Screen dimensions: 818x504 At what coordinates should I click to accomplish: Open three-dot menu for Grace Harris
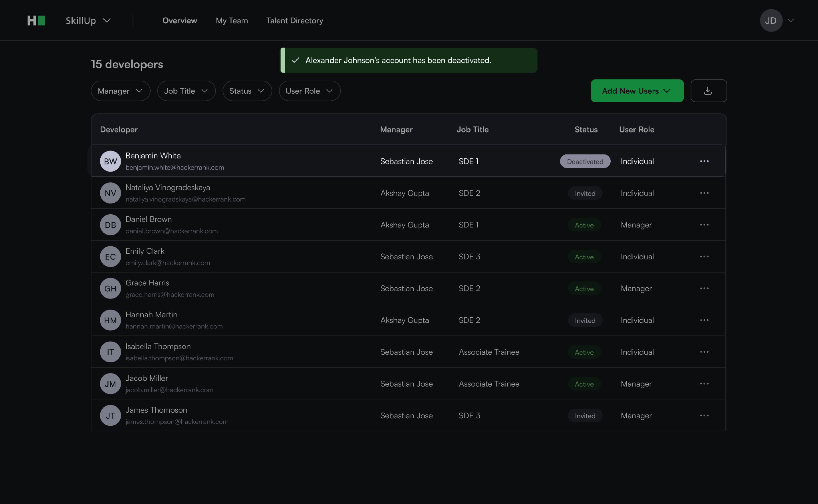[704, 288]
